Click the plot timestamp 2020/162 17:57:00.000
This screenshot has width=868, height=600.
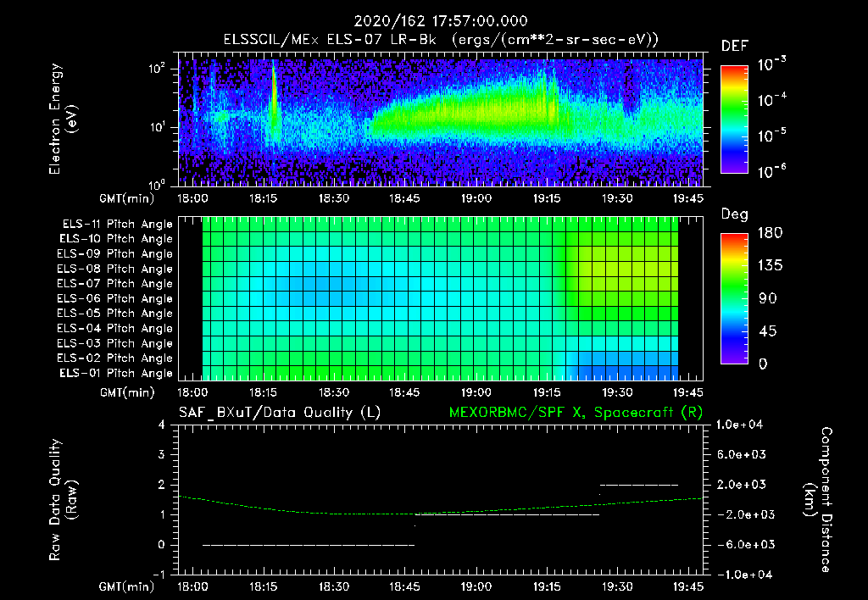[x=441, y=21]
